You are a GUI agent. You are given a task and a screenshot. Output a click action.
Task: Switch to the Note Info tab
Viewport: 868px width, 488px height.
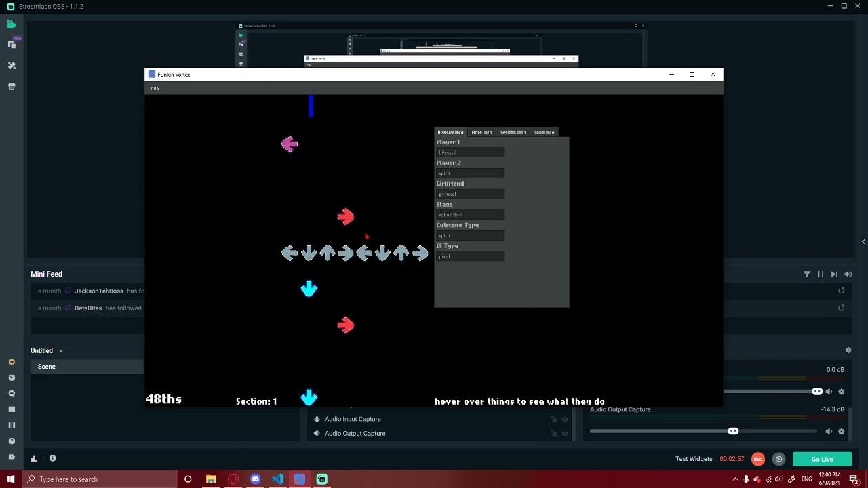pos(481,132)
